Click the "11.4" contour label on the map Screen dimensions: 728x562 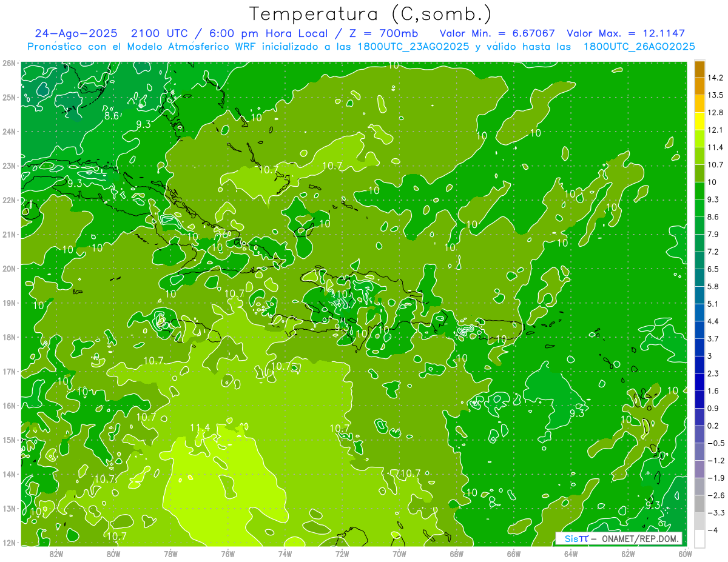coord(200,428)
